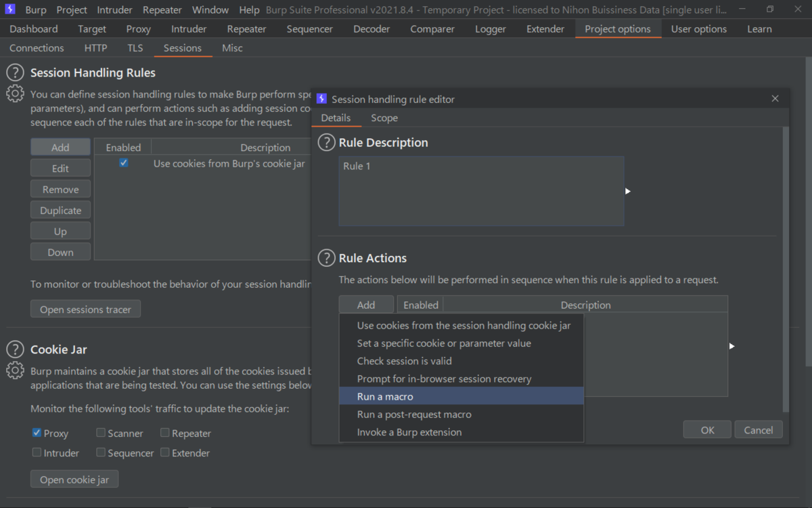812x508 pixels.
Task: Choose 'Set a specific cookie or parameter value'
Action: click(461, 343)
